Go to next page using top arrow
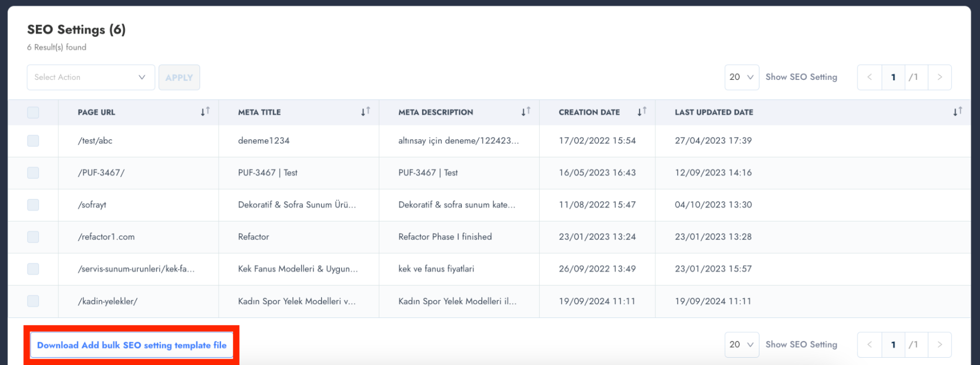This screenshot has height=365, width=980. (x=939, y=77)
